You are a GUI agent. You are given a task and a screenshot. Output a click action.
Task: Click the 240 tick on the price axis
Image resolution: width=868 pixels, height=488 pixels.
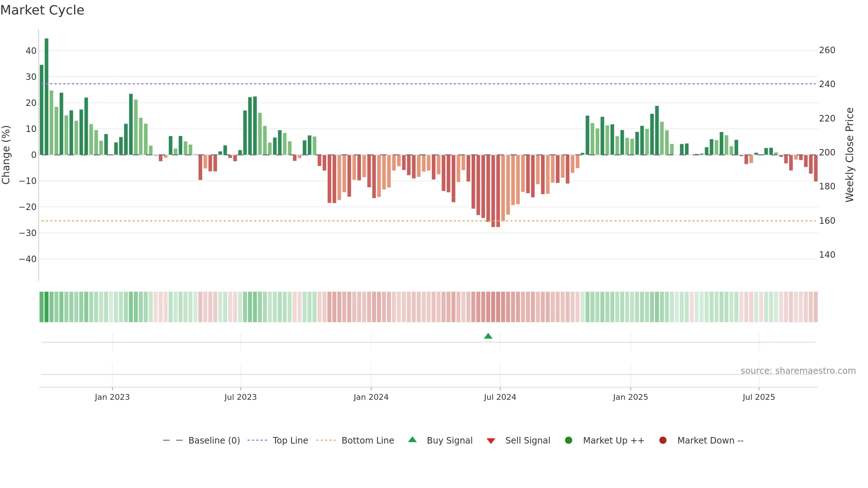point(827,84)
